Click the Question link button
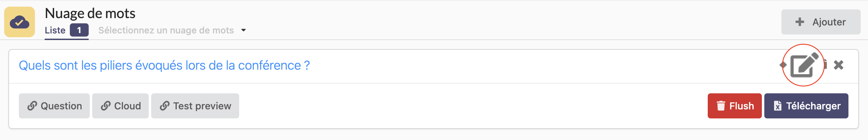868x140 pixels. (54, 106)
